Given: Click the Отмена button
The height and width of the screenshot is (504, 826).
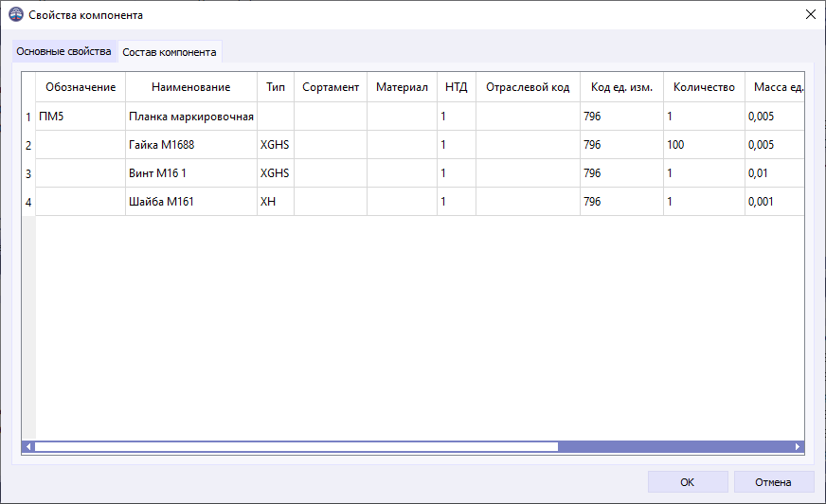Looking at the screenshot, I should point(773,482).
